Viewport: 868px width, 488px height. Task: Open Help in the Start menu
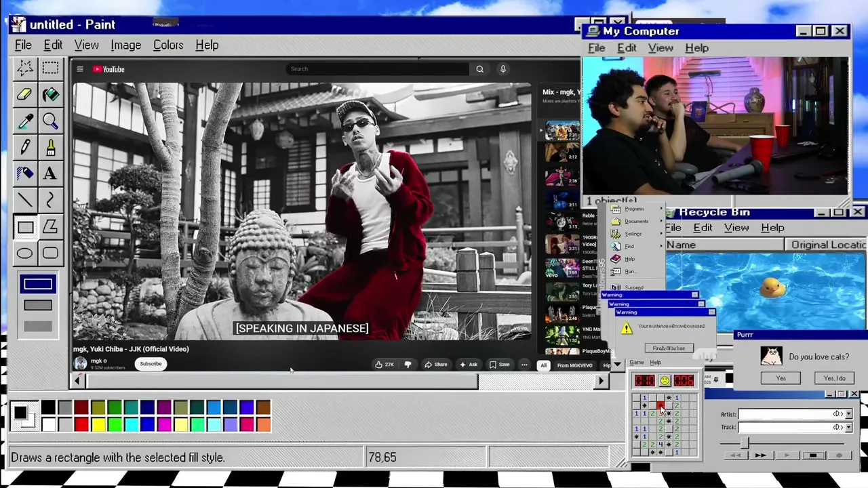point(630,259)
